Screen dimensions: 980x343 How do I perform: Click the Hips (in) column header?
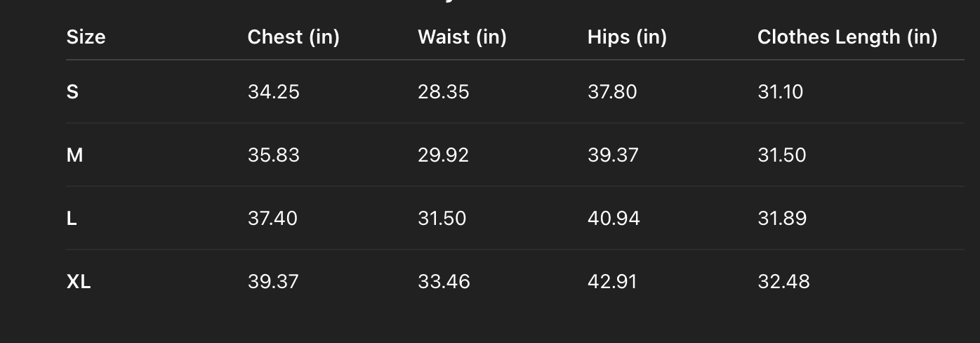(627, 37)
